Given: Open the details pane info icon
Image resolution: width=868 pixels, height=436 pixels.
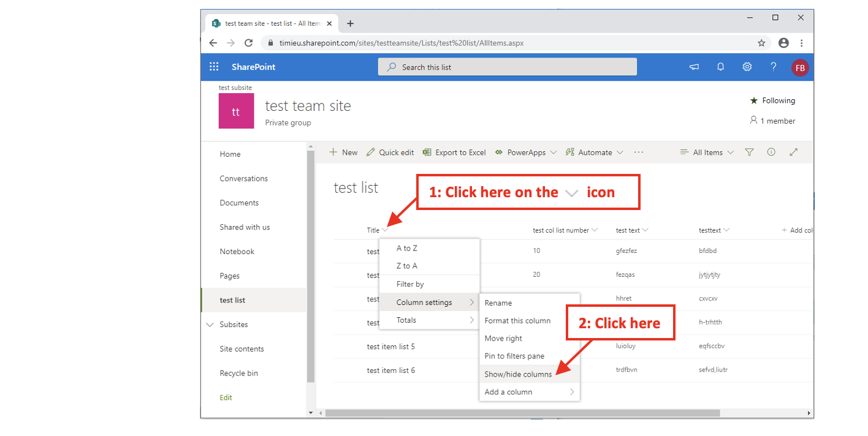Looking at the screenshot, I should tap(771, 152).
